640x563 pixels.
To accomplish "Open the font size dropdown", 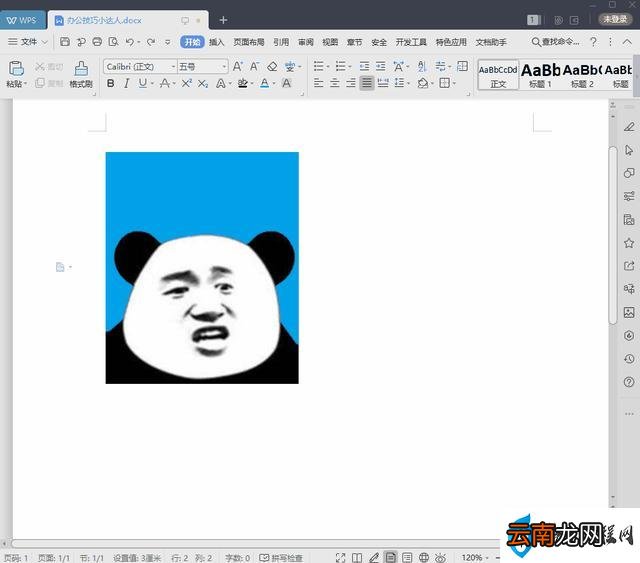I will (x=202, y=67).
